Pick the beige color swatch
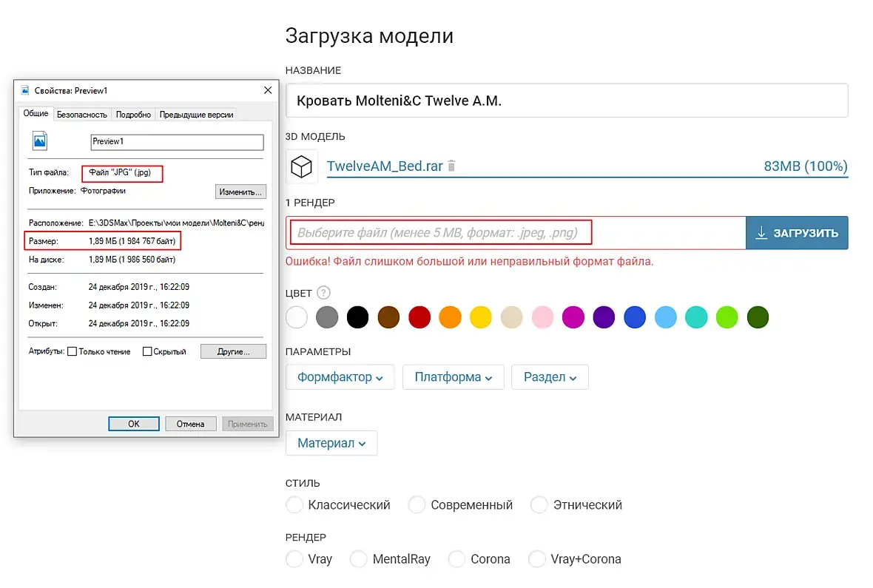The height and width of the screenshot is (588, 873). click(512, 317)
